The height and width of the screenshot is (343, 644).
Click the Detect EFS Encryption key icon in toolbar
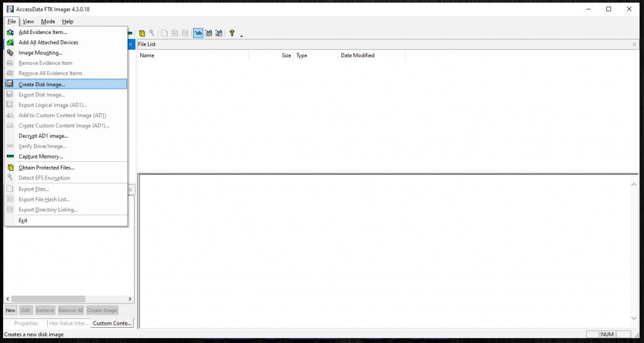[x=152, y=33]
